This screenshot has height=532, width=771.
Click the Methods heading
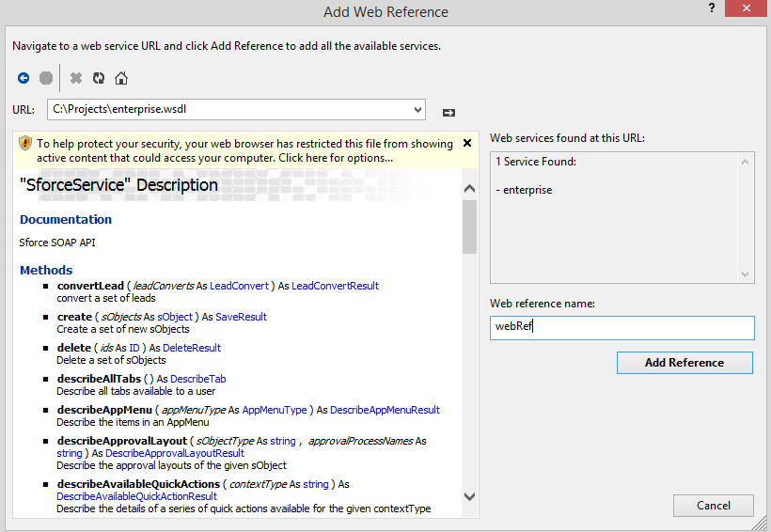point(46,270)
